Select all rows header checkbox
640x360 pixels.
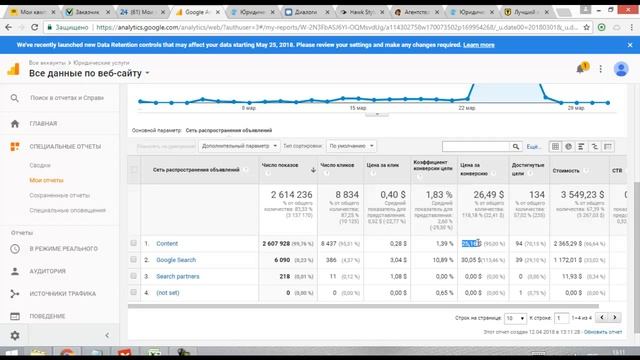(x=133, y=169)
